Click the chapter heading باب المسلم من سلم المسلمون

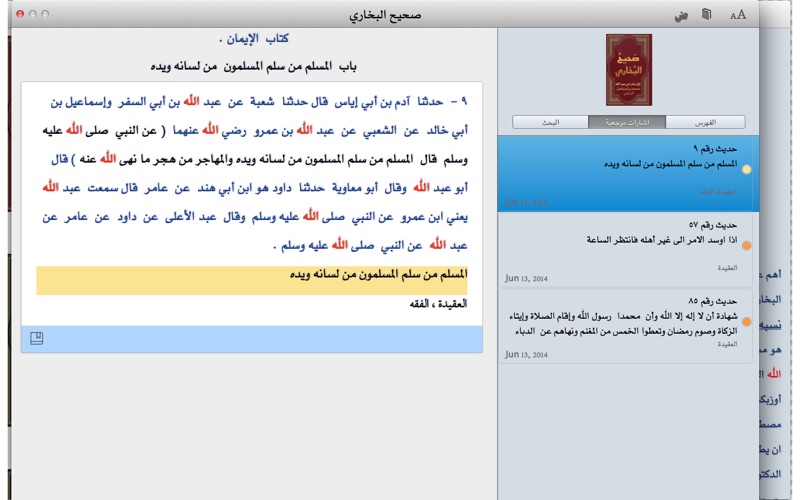[253, 67]
